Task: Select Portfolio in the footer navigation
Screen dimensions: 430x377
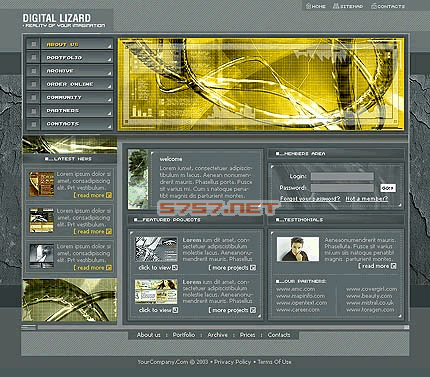Action: 184,335
